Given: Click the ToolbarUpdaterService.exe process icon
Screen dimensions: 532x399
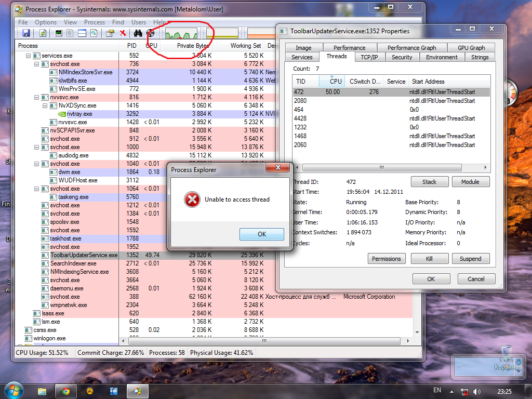Looking at the screenshot, I should 45,255.
